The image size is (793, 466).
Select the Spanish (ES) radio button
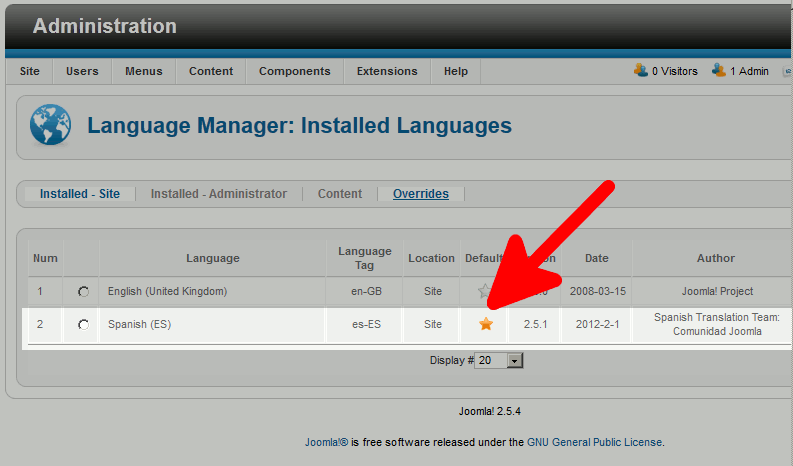pos(83,324)
